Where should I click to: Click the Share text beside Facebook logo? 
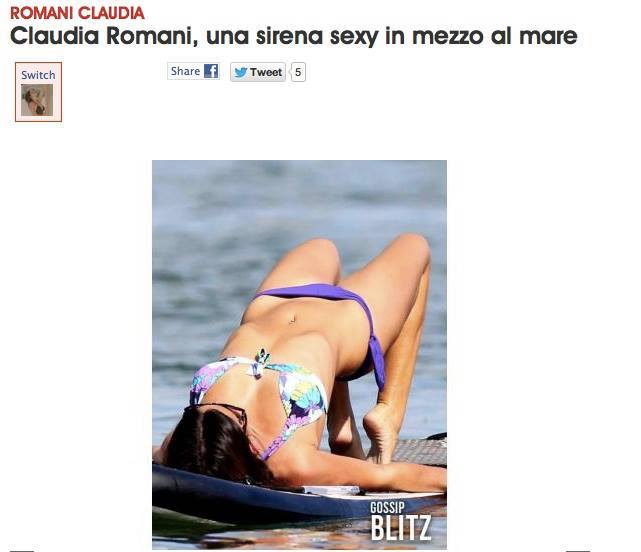tap(185, 71)
